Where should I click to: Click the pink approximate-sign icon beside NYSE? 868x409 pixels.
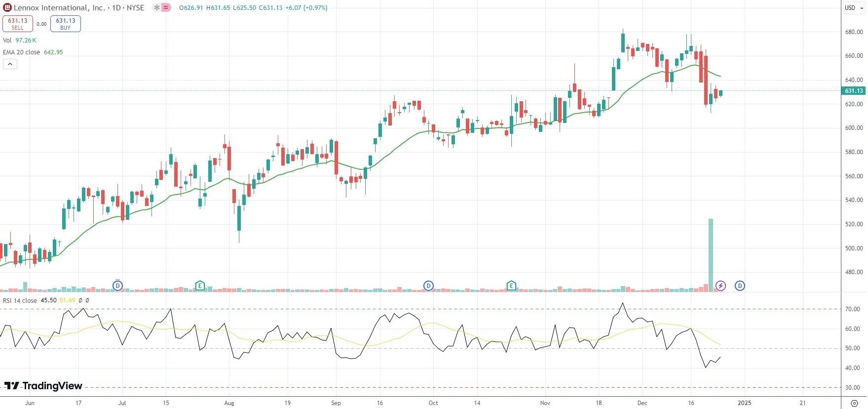166,7
